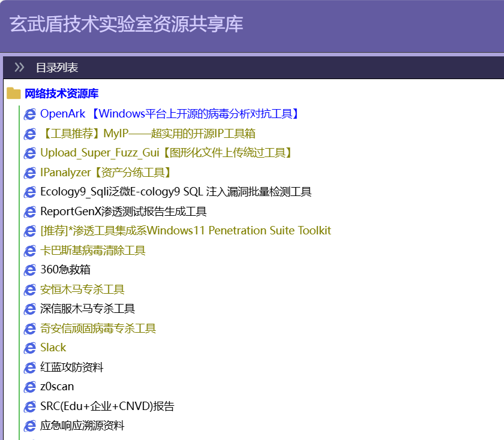
Task: Click the IE icon beside Windows11 Penetration Suite
Action: (x=30, y=231)
